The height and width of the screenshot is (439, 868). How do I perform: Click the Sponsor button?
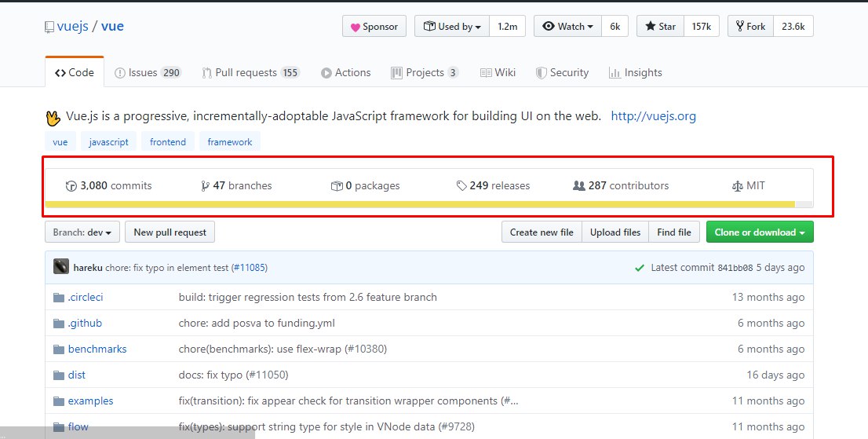[374, 27]
